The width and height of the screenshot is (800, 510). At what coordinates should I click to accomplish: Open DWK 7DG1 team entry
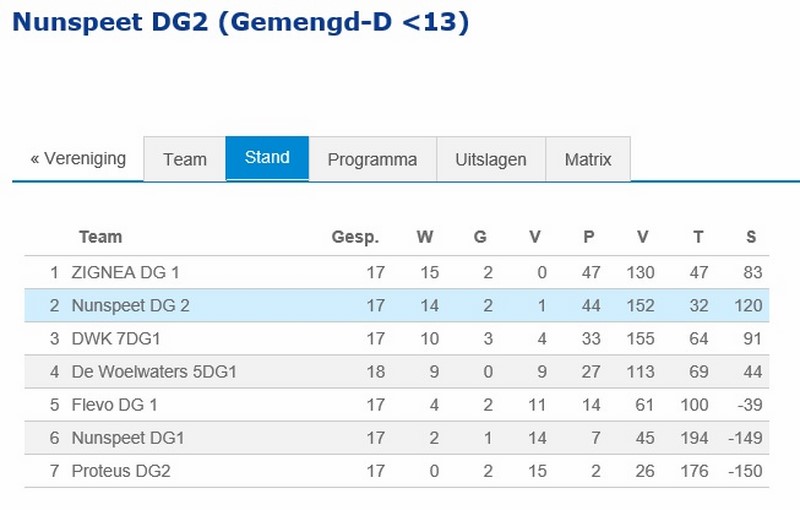[116, 339]
